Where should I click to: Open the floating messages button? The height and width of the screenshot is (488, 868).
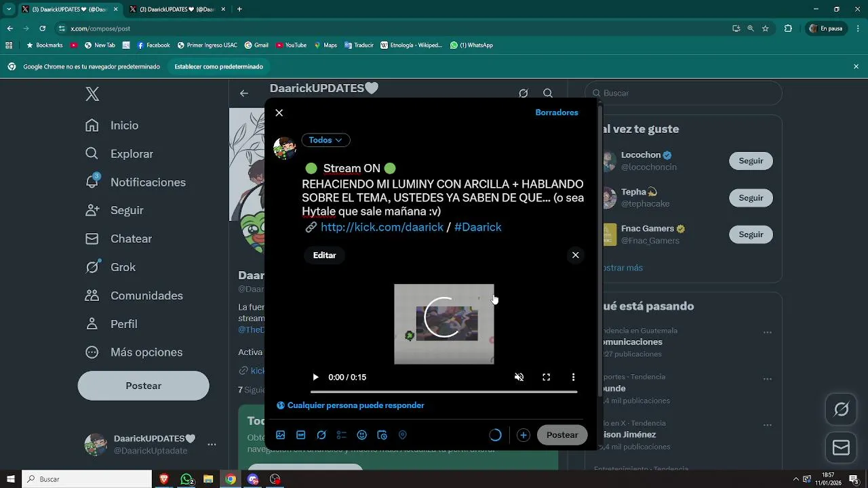coord(842,448)
